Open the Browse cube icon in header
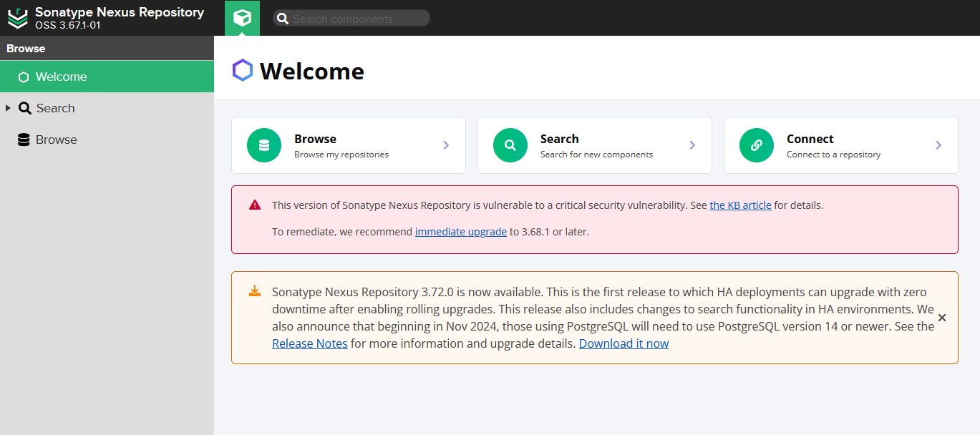Screen dimensions: 980x435 tap(242, 18)
